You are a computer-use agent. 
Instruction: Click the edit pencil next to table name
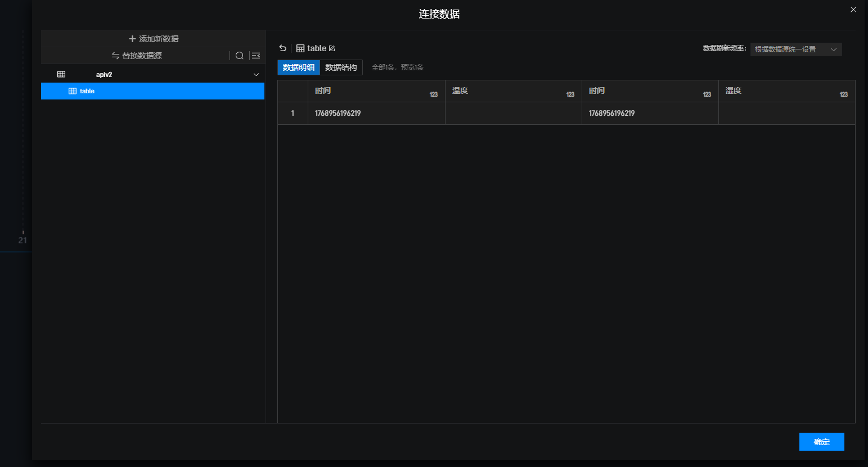(332, 48)
